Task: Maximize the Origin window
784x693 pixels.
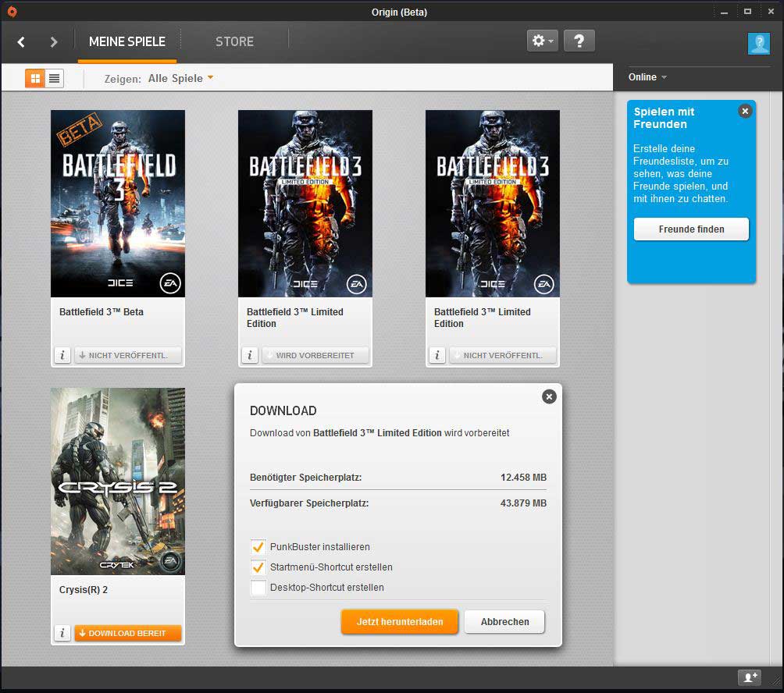Action: [747, 12]
